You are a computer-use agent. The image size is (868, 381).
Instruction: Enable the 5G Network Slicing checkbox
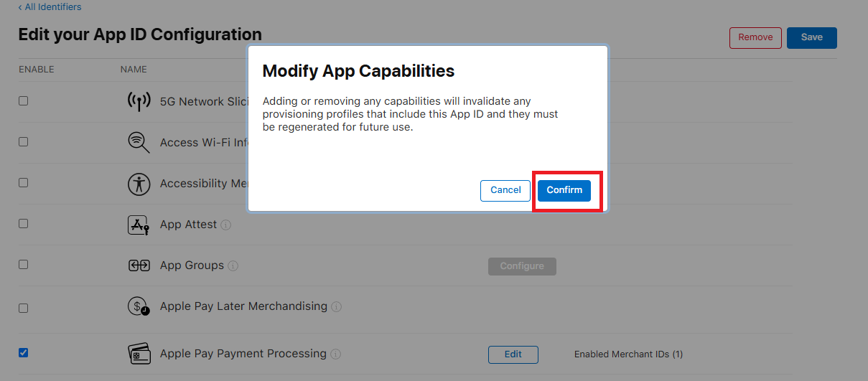(24, 101)
